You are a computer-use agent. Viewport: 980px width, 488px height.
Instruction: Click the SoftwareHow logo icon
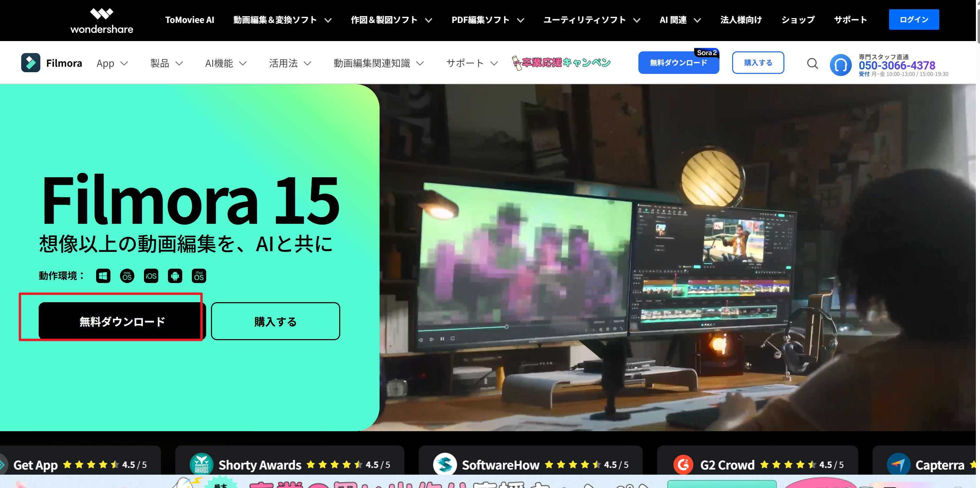[x=445, y=464]
